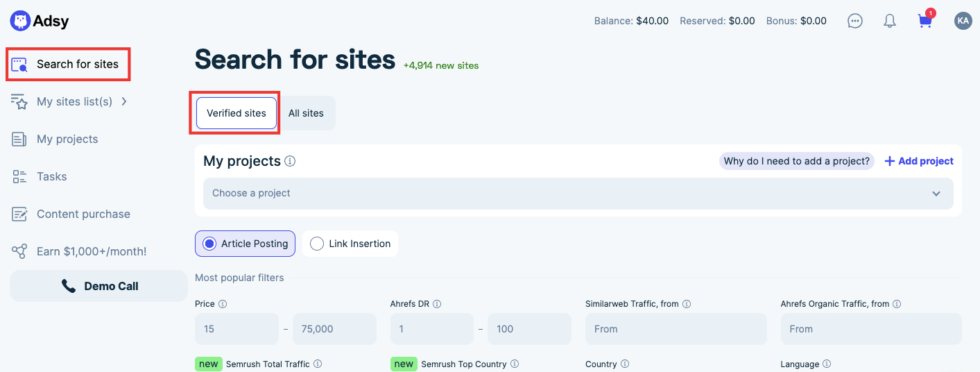Screen dimensions: 980x372
Task: Click Why do I need to add a project
Action: click(796, 161)
